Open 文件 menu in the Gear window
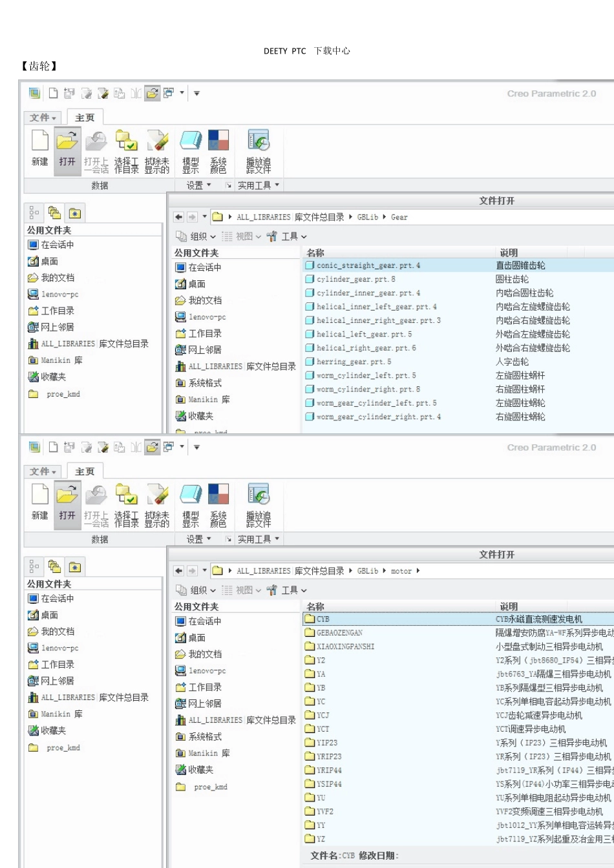Image resolution: width=614 pixels, height=868 pixels. point(43,118)
